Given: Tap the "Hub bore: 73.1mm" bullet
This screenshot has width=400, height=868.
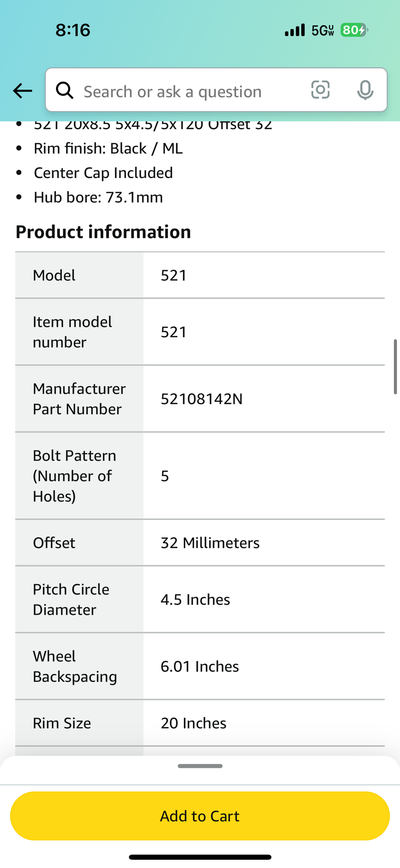Looking at the screenshot, I should [x=98, y=198].
